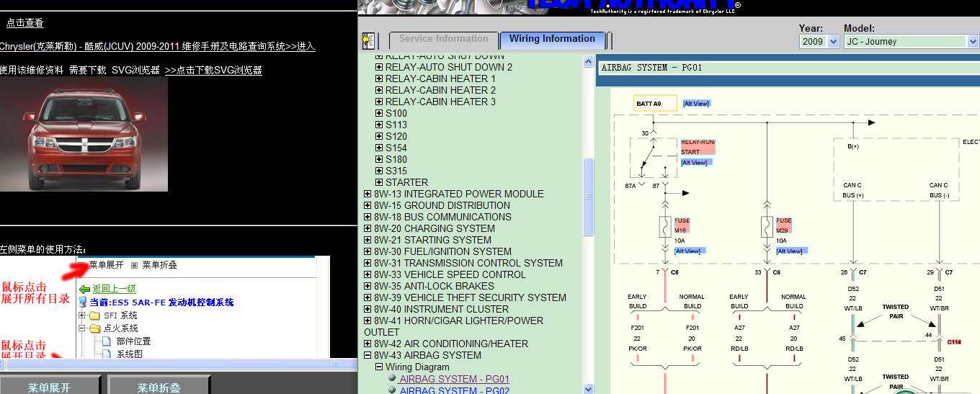Select 8W-21 STARTING SYSTEM in the tree

[x=432, y=240]
